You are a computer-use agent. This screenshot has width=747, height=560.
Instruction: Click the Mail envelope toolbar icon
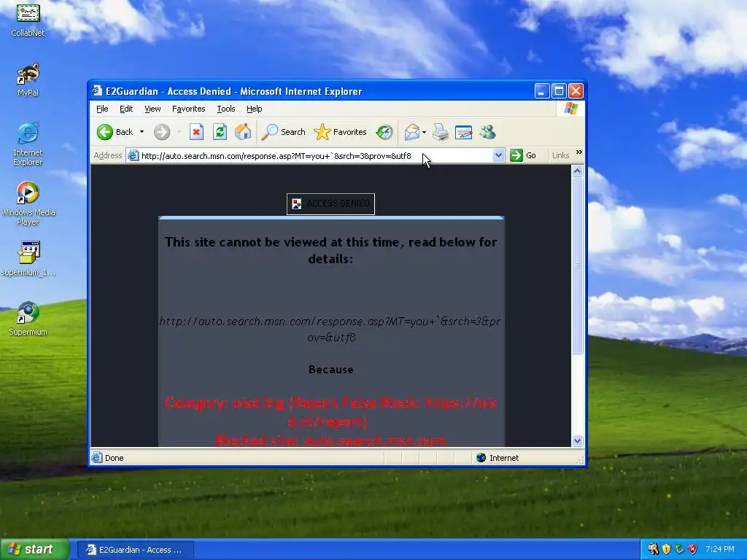click(411, 132)
